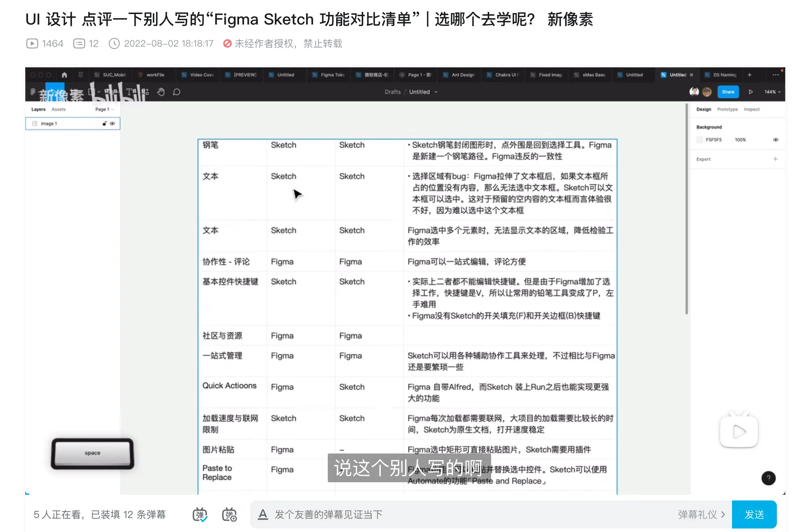Toggle visibility of image 1 layer

(x=113, y=123)
